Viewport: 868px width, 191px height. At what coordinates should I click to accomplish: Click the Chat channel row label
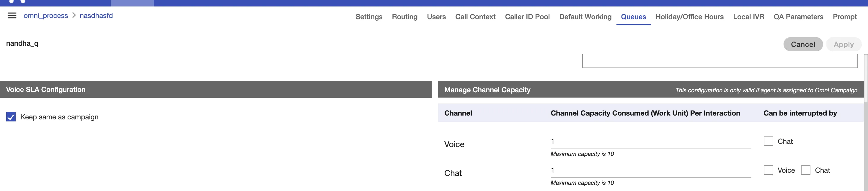pyautogui.click(x=453, y=173)
